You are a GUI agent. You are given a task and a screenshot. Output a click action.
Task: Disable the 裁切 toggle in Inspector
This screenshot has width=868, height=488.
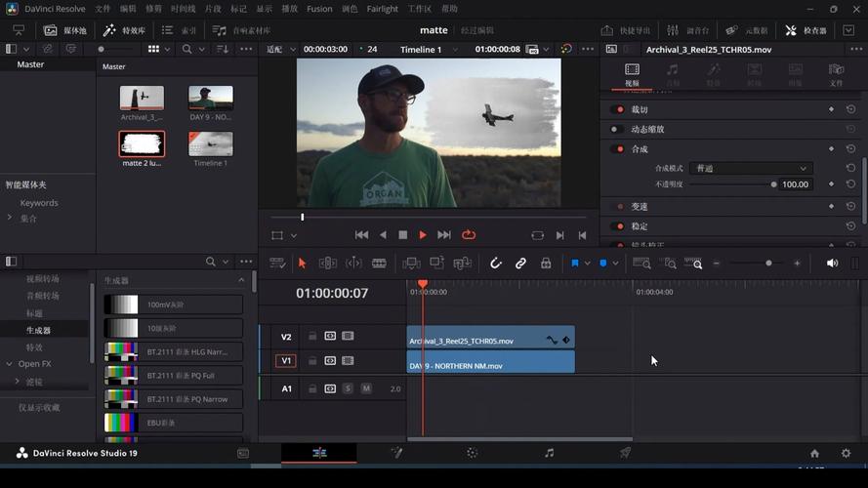coord(617,110)
